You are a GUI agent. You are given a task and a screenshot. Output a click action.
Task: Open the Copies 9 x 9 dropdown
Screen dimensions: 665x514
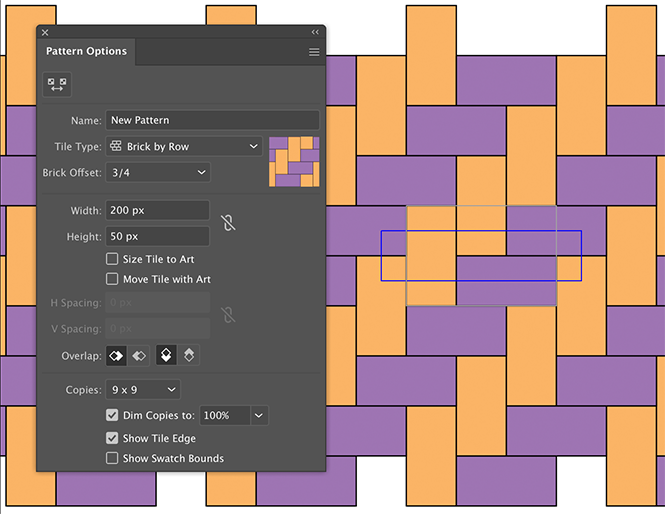click(143, 390)
